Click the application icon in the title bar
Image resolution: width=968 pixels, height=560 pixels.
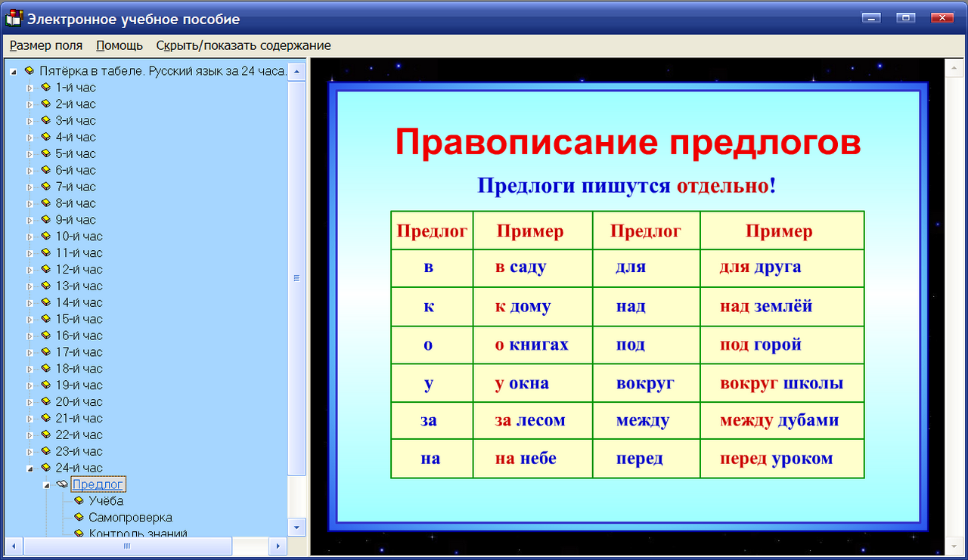(12, 17)
